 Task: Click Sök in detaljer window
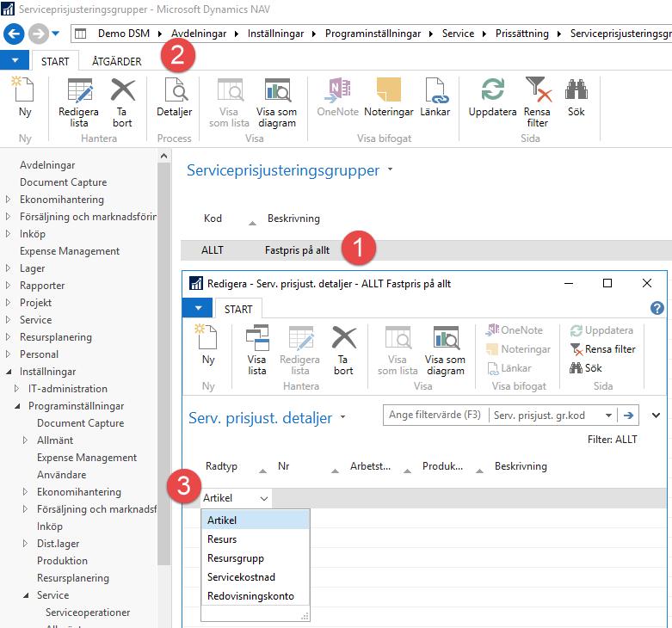click(586, 368)
